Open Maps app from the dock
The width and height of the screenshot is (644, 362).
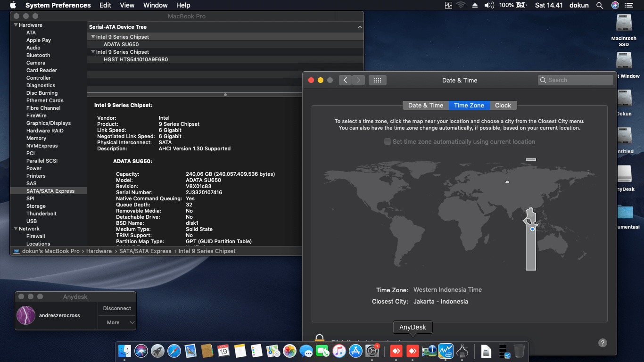point(273,351)
